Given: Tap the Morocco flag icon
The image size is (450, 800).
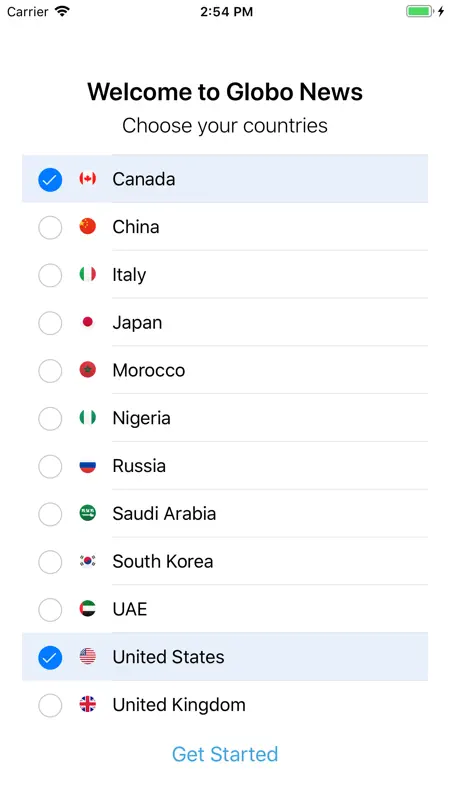Looking at the screenshot, I should pos(88,369).
